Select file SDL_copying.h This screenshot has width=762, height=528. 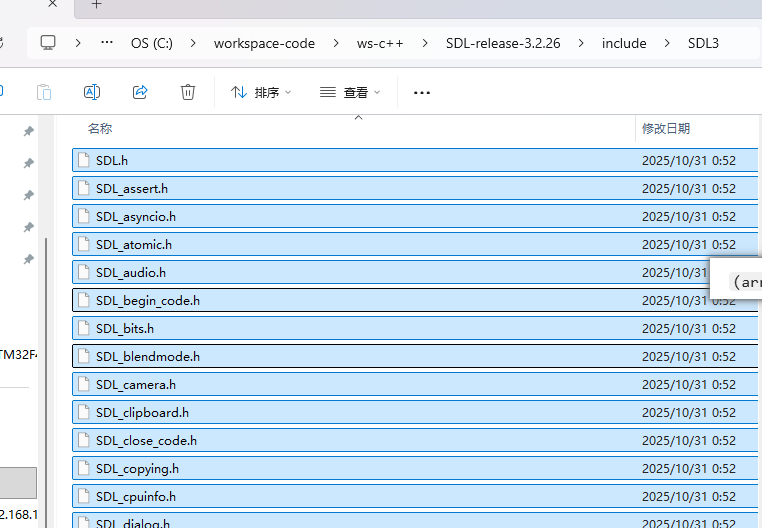415,468
